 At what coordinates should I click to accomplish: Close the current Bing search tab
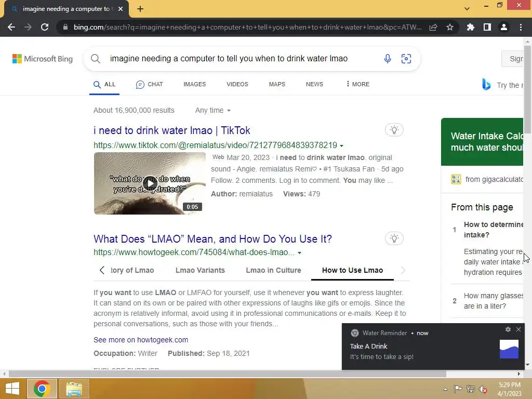pos(121,9)
